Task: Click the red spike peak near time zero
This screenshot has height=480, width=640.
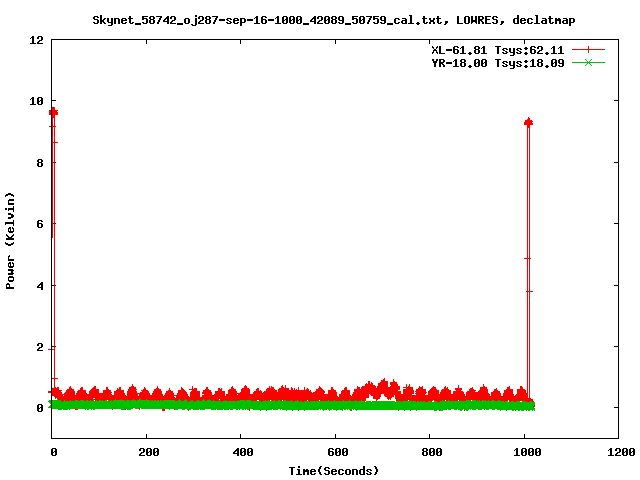Action: coord(53,112)
